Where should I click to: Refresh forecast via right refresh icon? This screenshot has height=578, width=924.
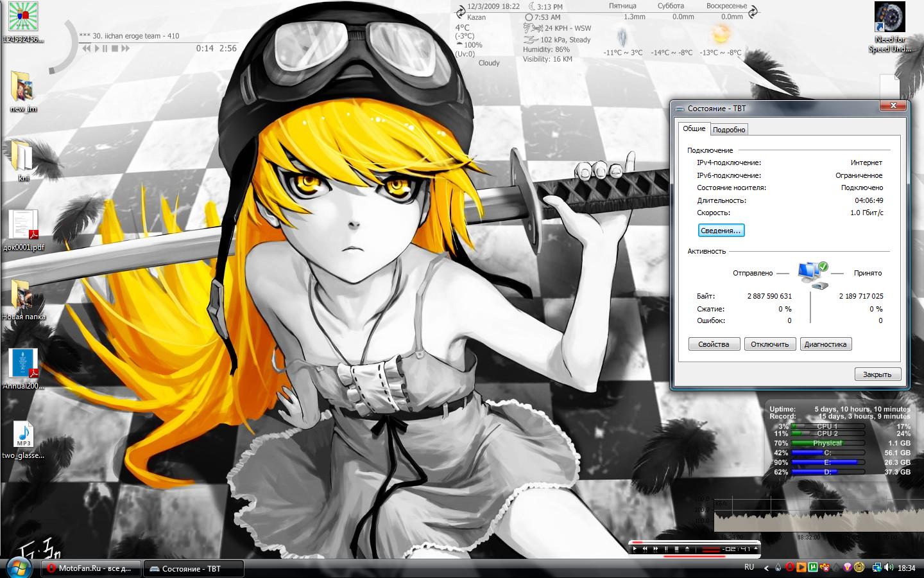(x=753, y=11)
